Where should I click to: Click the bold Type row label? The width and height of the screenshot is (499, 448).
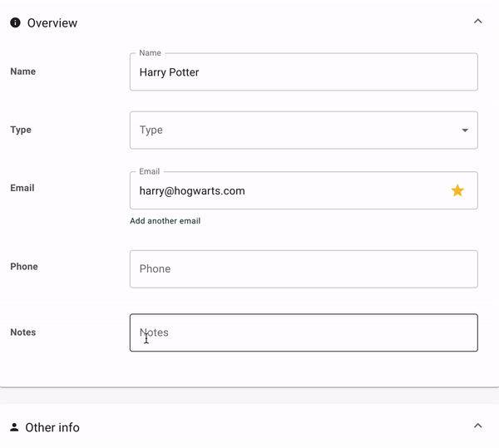21,130
